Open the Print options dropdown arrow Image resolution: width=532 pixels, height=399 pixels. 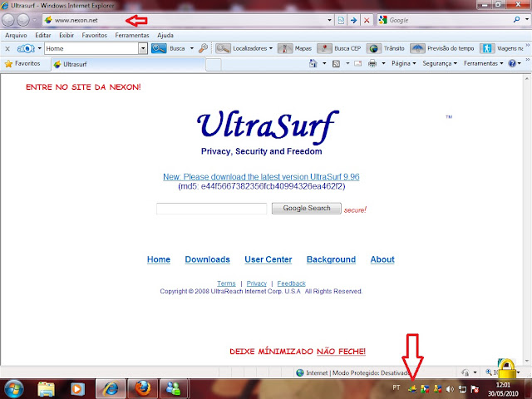pos(383,63)
